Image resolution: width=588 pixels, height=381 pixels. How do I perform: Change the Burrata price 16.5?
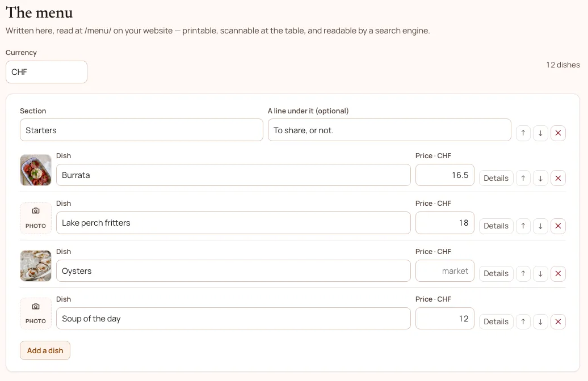pyautogui.click(x=445, y=175)
